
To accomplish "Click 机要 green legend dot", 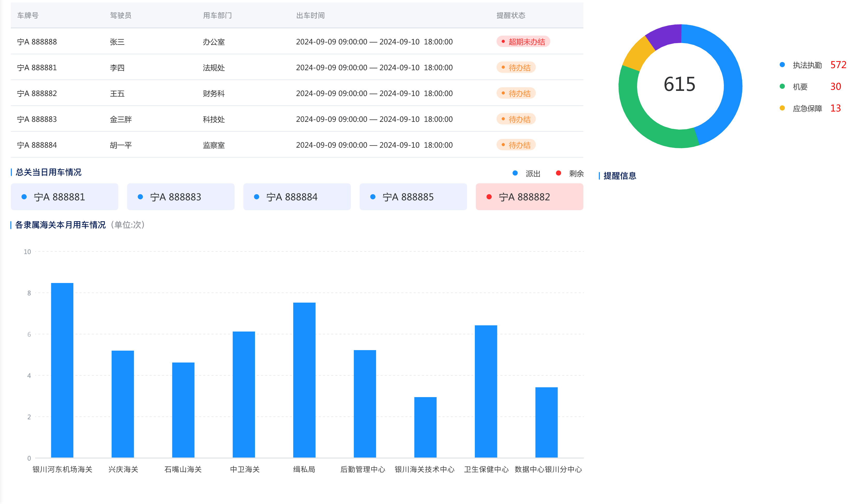I will pos(782,87).
